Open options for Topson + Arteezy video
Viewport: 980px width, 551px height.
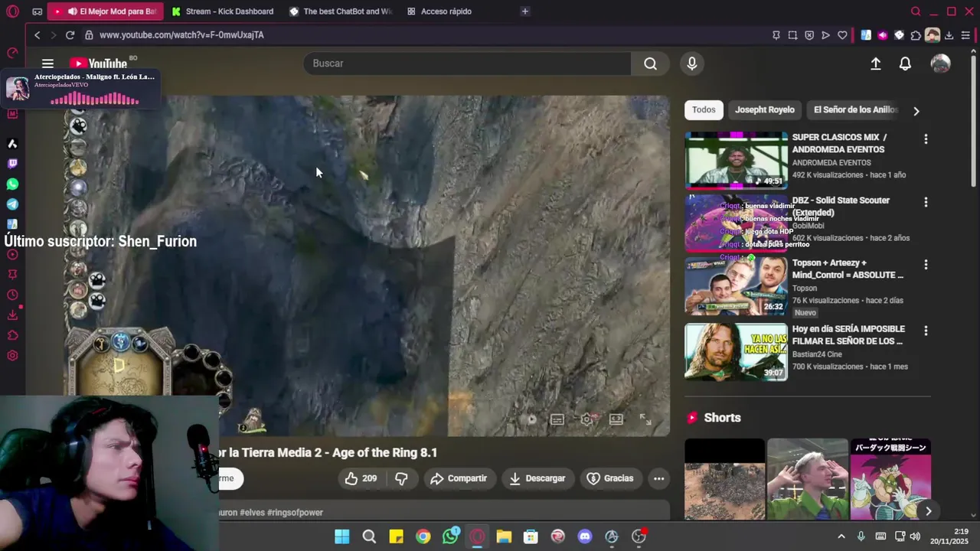[x=926, y=265]
